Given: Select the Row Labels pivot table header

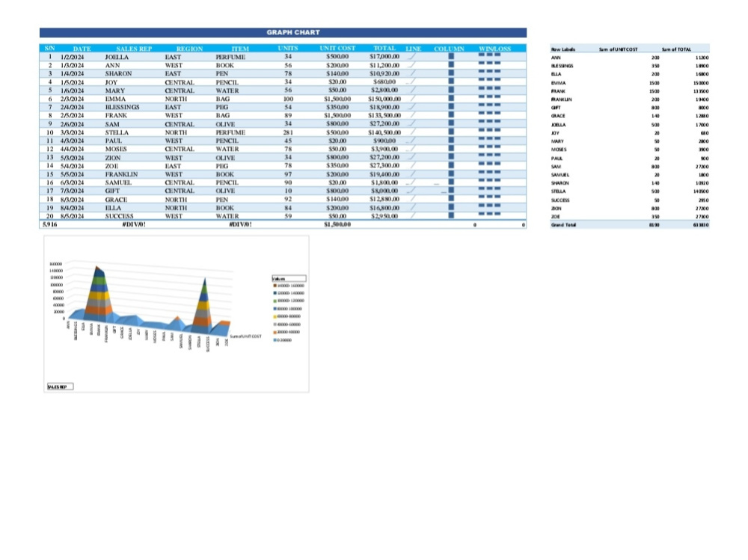Looking at the screenshot, I should pyautogui.click(x=563, y=49).
